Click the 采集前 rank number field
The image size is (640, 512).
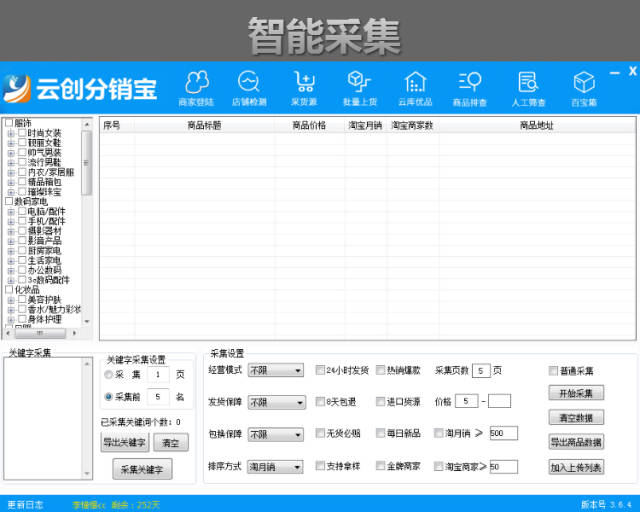[x=158, y=397]
